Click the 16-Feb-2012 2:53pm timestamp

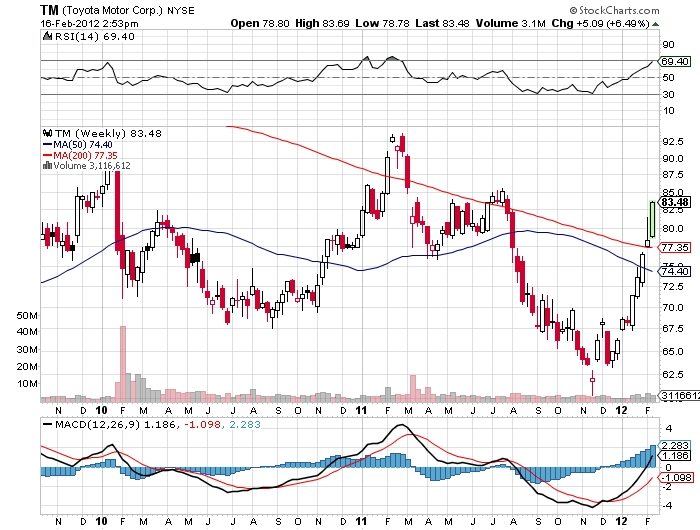pyautogui.click(x=89, y=24)
